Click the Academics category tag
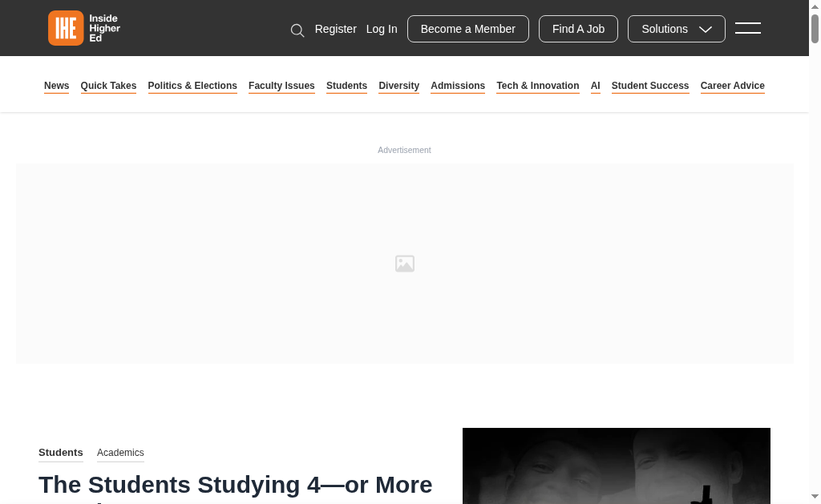Image resolution: width=821 pixels, height=504 pixels. click(x=120, y=453)
